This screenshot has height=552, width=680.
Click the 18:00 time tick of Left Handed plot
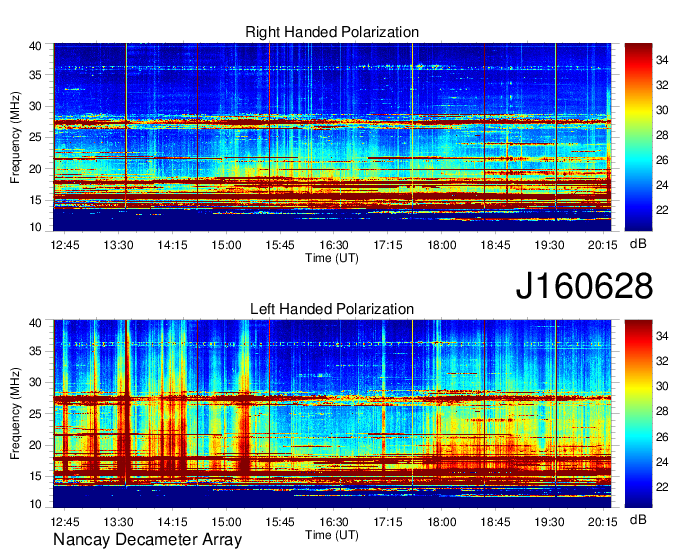[441, 521]
